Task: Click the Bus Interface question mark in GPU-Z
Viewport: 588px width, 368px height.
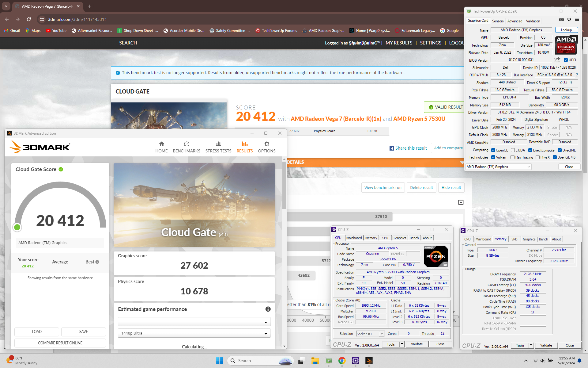Action: pos(577,75)
